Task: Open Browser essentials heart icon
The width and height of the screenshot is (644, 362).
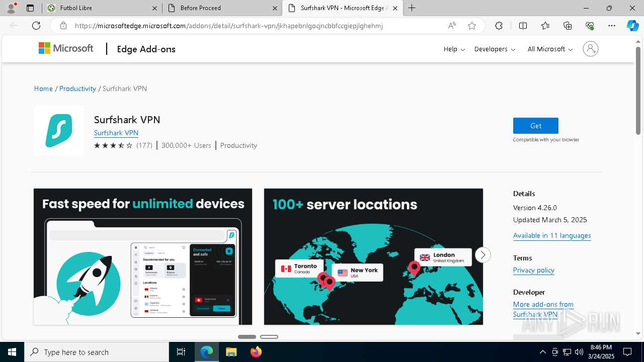Action: point(590,26)
